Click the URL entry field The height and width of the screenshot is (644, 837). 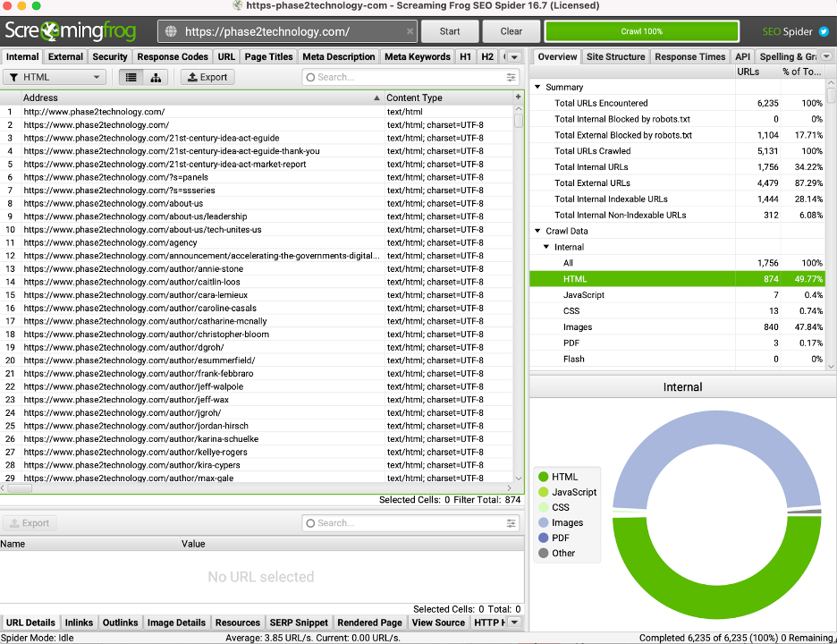click(287, 31)
